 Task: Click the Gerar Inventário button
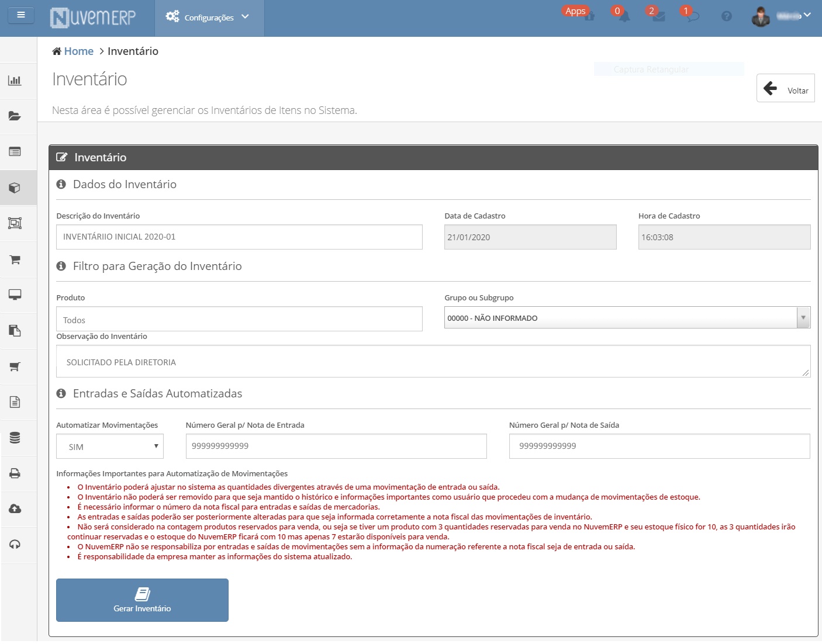(142, 600)
